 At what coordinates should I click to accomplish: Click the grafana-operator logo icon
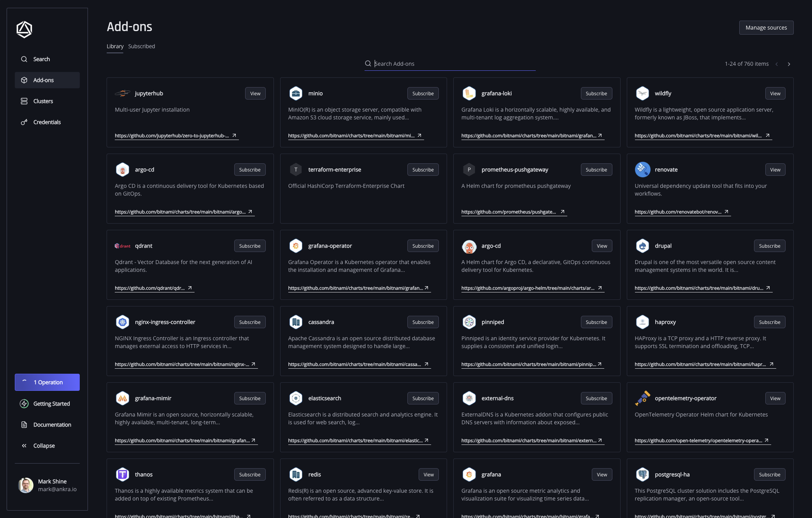click(296, 246)
